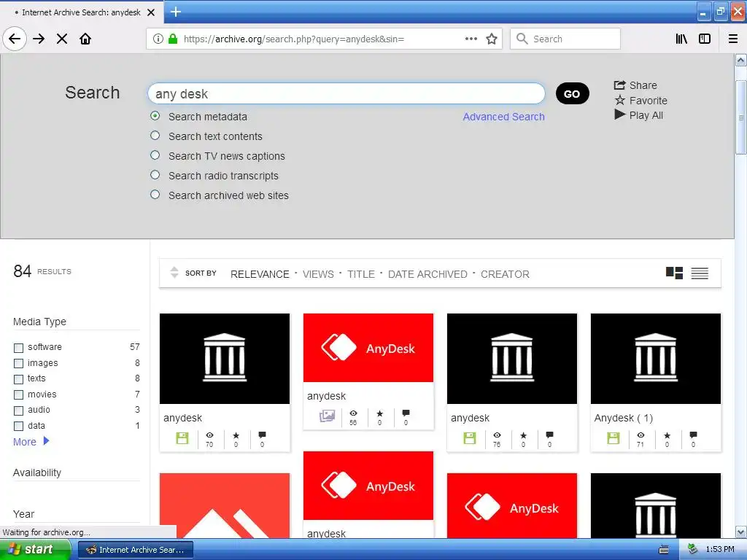Click the Share icon link
This screenshot has height=560, width=747.
[x=635, y=85]
